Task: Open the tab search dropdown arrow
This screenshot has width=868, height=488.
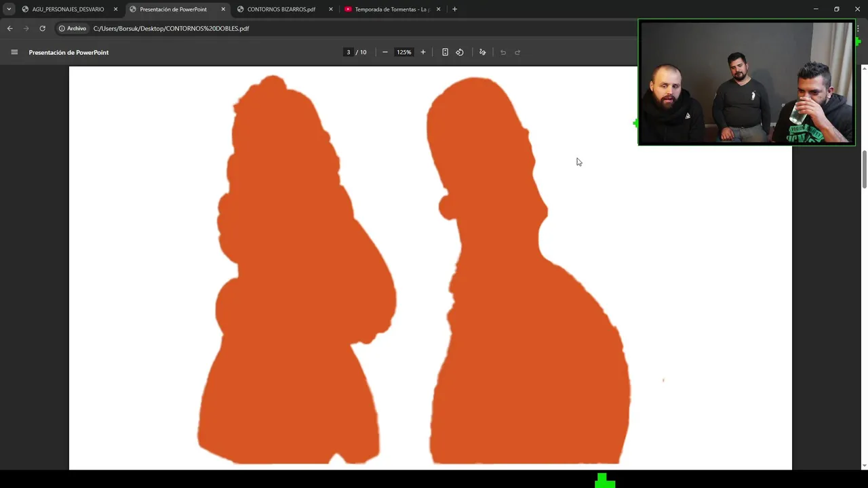Action: point(9,9)
